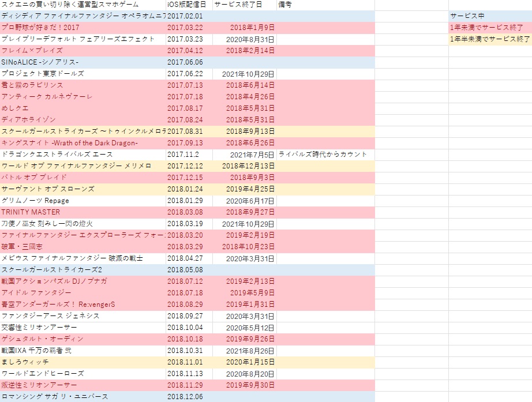Click the end date '2018年1月9日' cell
The height and width of the screenshot is (402, 532).
[x=245, y=28]
